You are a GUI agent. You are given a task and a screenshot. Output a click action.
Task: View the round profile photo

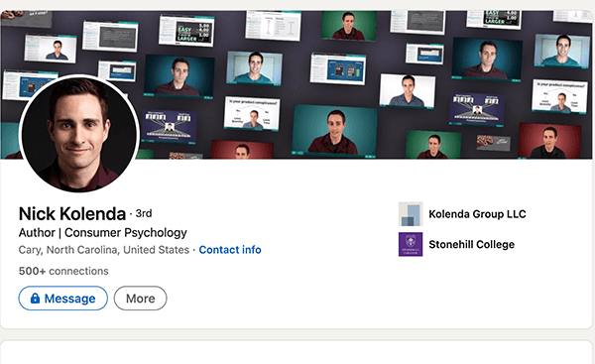click(79, 134)
